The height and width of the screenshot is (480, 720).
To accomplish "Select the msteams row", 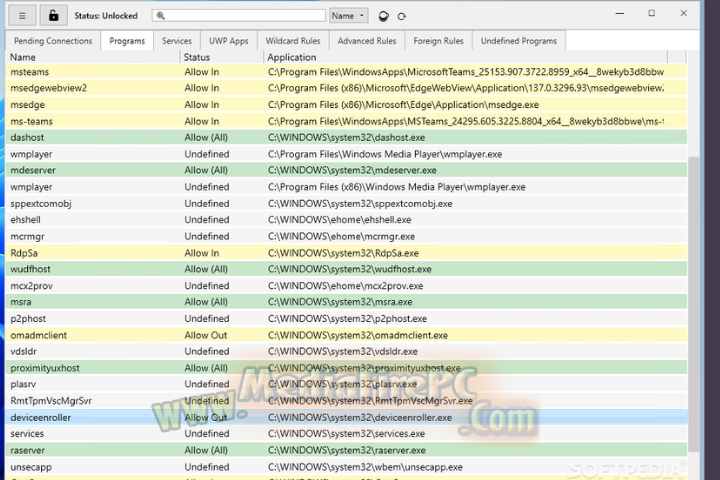I will 347,72.
